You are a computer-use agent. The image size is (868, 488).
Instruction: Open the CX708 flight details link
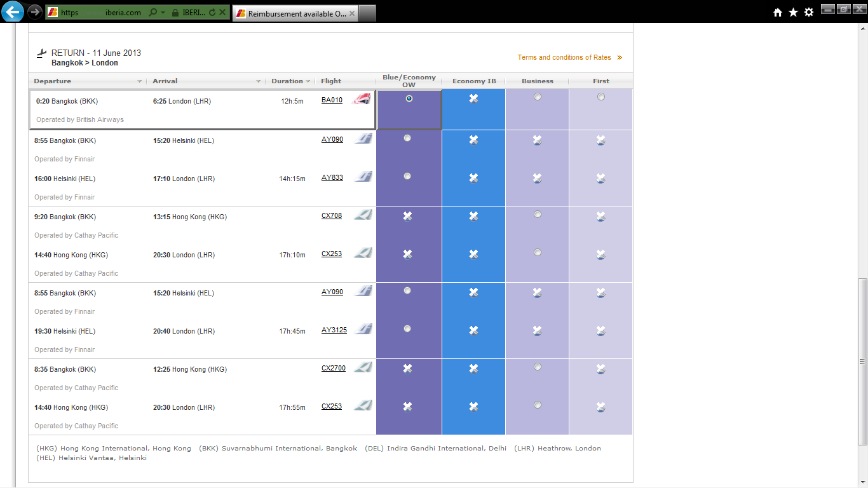click(x=332, y=216)
